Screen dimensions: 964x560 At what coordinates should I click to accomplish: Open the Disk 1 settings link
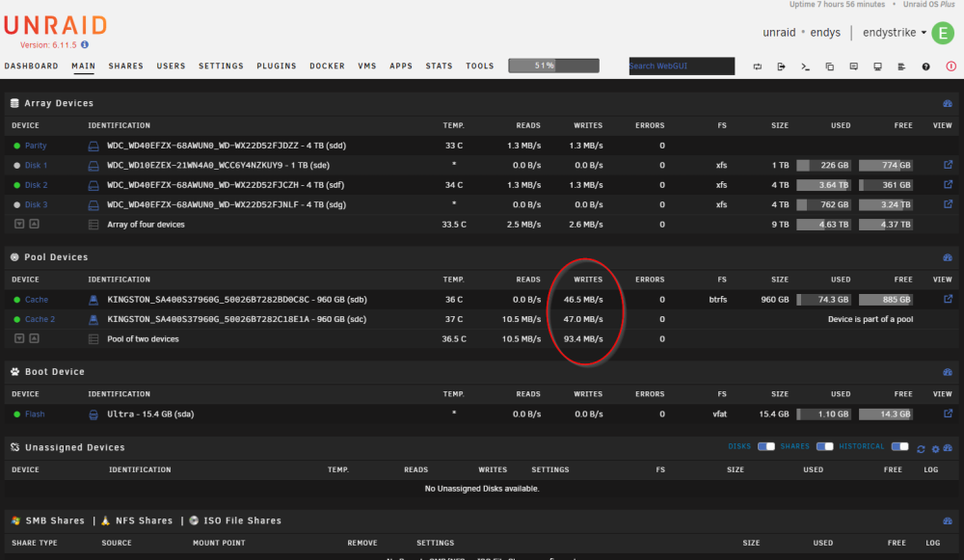36,166
